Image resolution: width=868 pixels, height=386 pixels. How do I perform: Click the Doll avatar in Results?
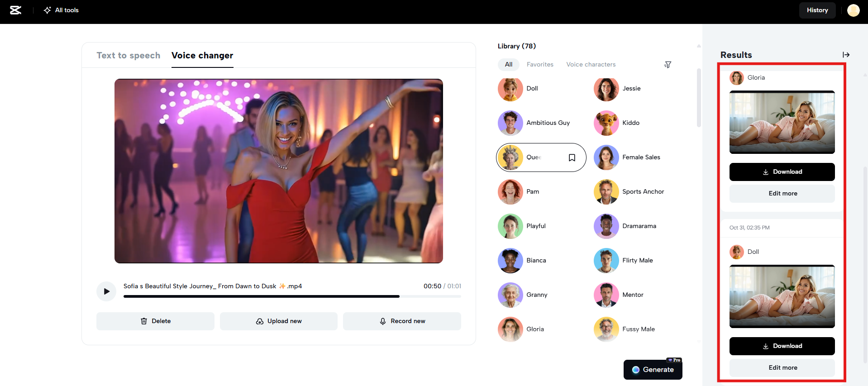point(737,252)
